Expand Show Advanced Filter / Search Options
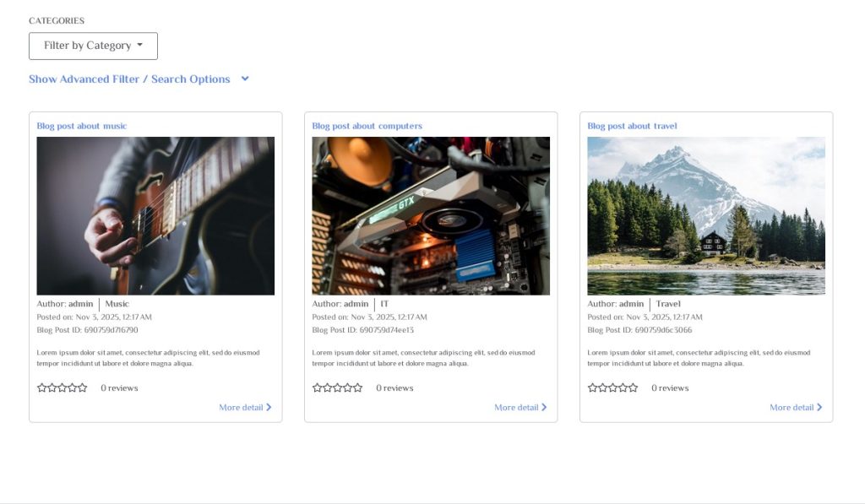Viewport: 865px width, 504px height. click(x=129, y=79)
